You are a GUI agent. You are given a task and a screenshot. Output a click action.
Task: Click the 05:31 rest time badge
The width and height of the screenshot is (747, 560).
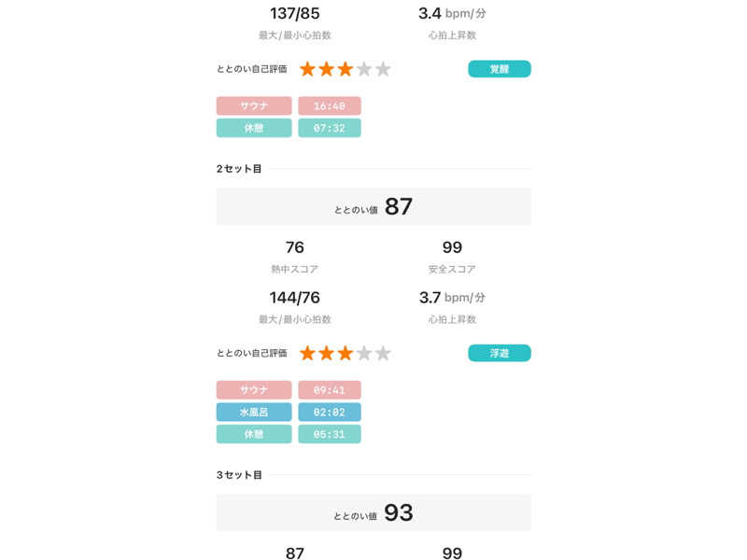click(330, 434)
